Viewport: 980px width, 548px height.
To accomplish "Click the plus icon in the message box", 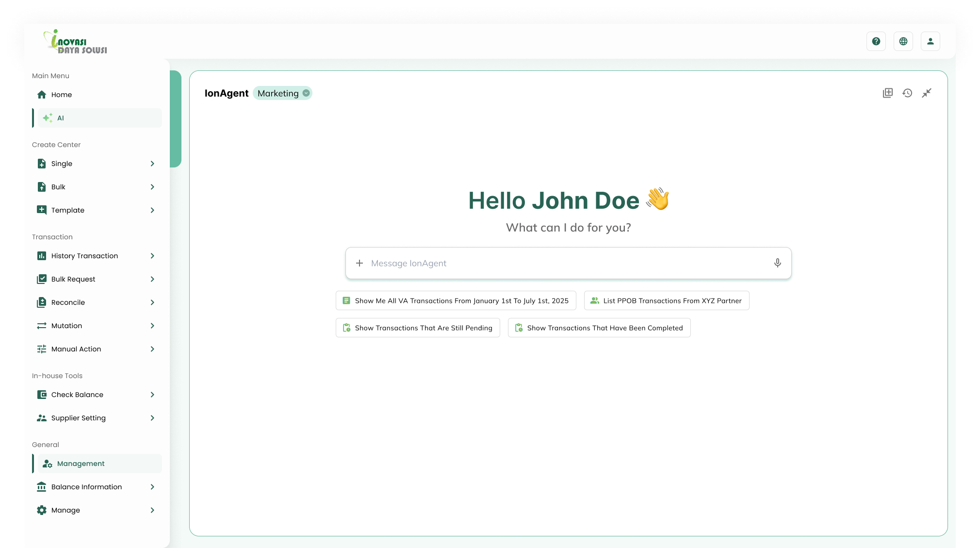I will point(359,263).
